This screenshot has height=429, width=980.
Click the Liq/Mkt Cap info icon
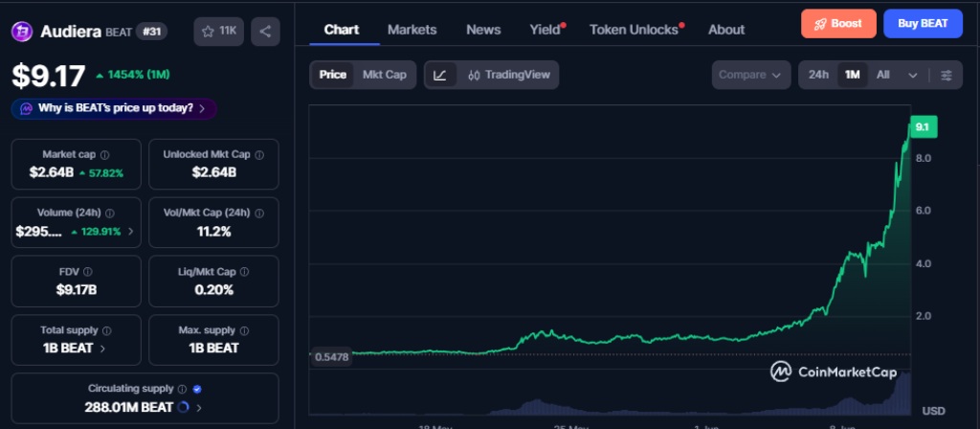tap(244, 272)
